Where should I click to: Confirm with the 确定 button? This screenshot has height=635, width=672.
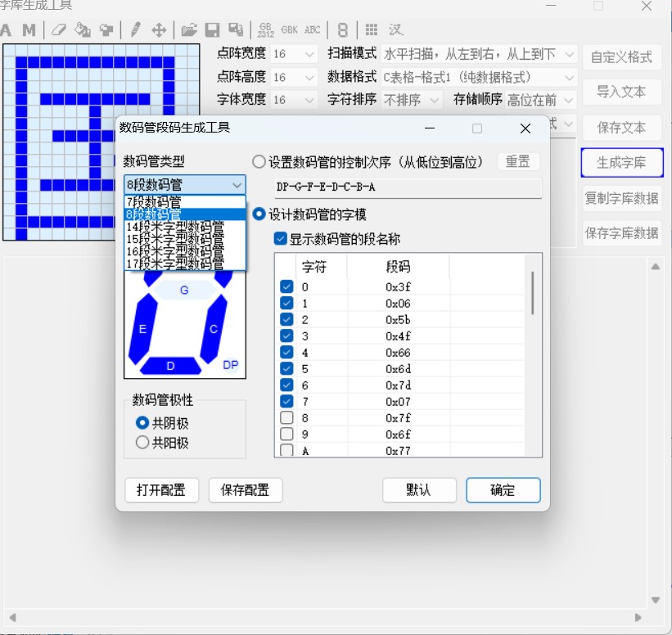[x=503, y=489]
